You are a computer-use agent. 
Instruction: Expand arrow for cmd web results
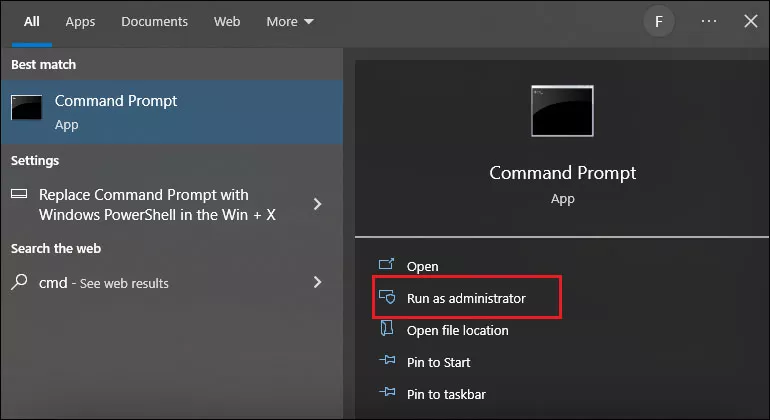pos(318,282)
